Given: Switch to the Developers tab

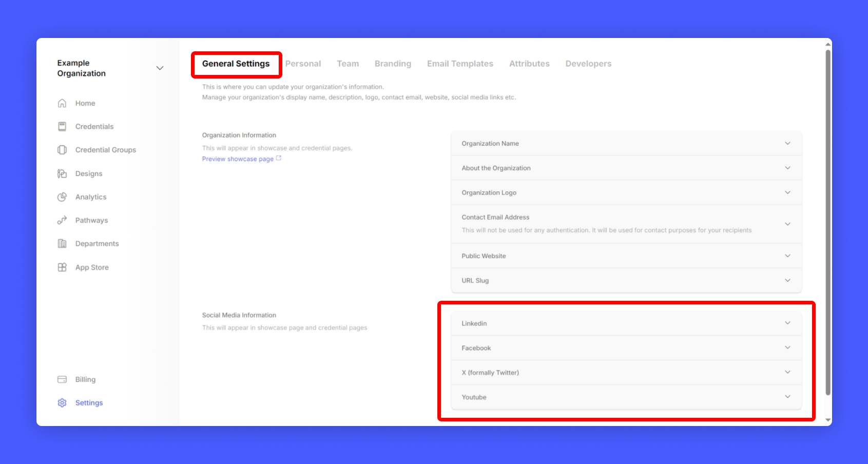Looking at the screenshot, I should pos(588,64).
